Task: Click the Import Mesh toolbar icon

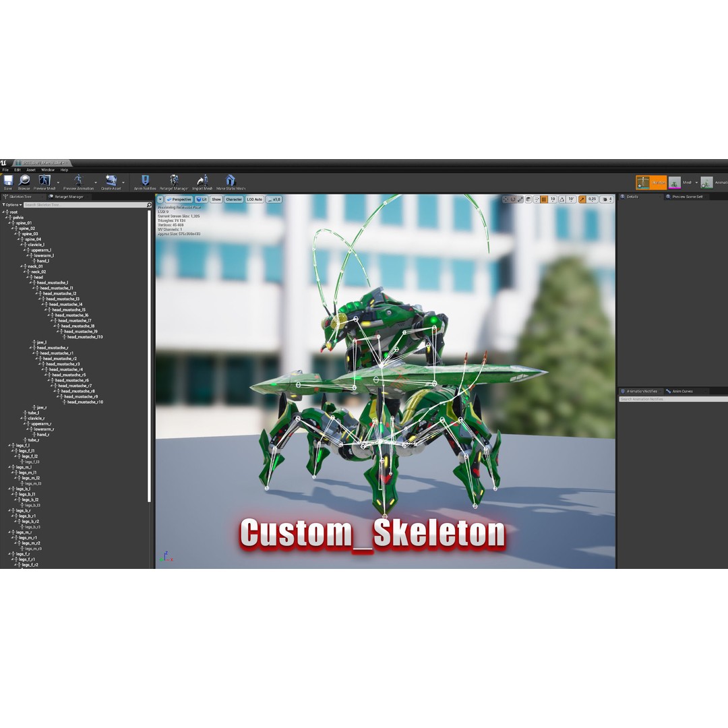Action: pos(202,180)
